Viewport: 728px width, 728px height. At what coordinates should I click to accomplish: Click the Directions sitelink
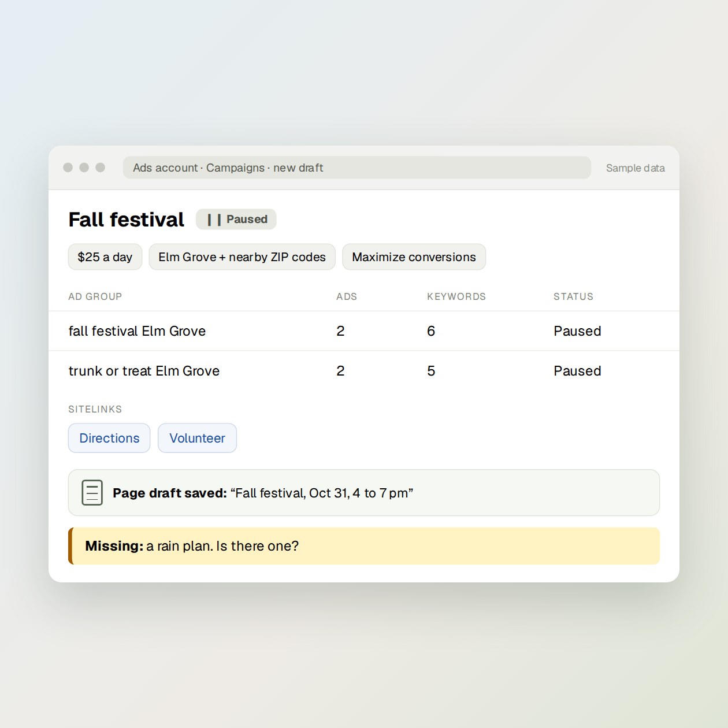coord(109,438)
